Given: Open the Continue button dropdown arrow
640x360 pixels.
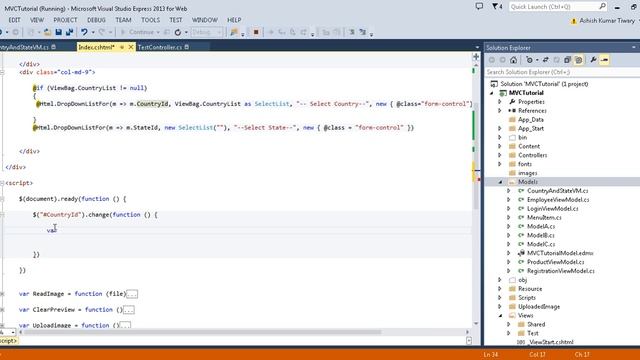Looking at the screenshot, I should click(x=158, y=32).
